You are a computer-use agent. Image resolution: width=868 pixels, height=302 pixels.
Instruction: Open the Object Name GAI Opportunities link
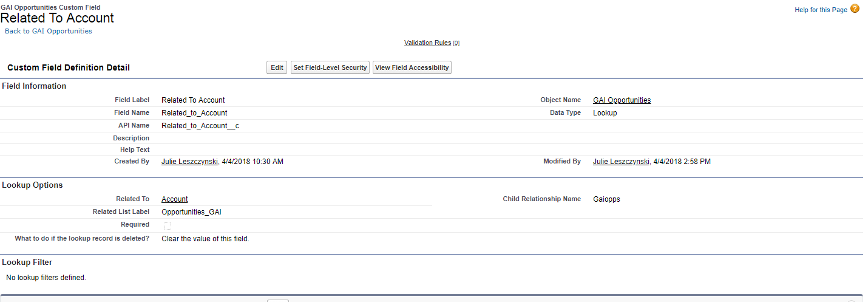click(622, 100)
